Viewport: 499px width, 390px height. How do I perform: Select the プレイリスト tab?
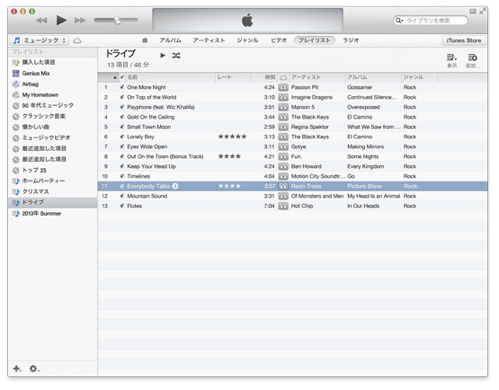click(x=314, y=40)
